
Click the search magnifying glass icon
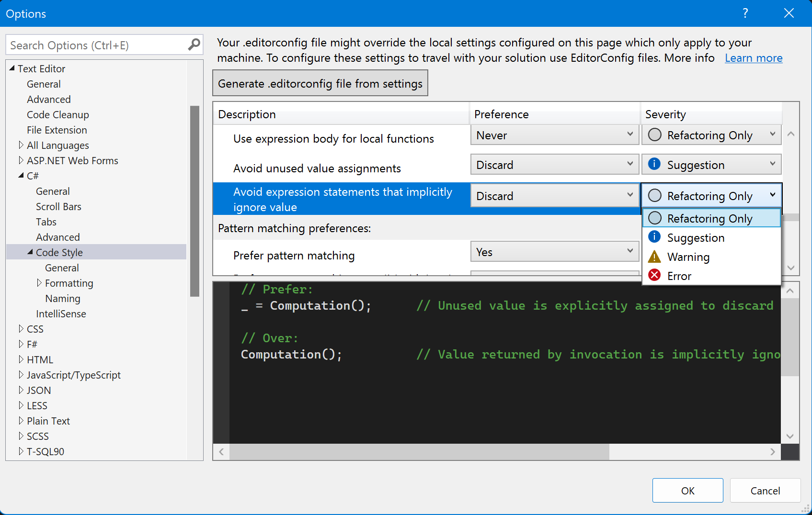[x=194, y=44]
